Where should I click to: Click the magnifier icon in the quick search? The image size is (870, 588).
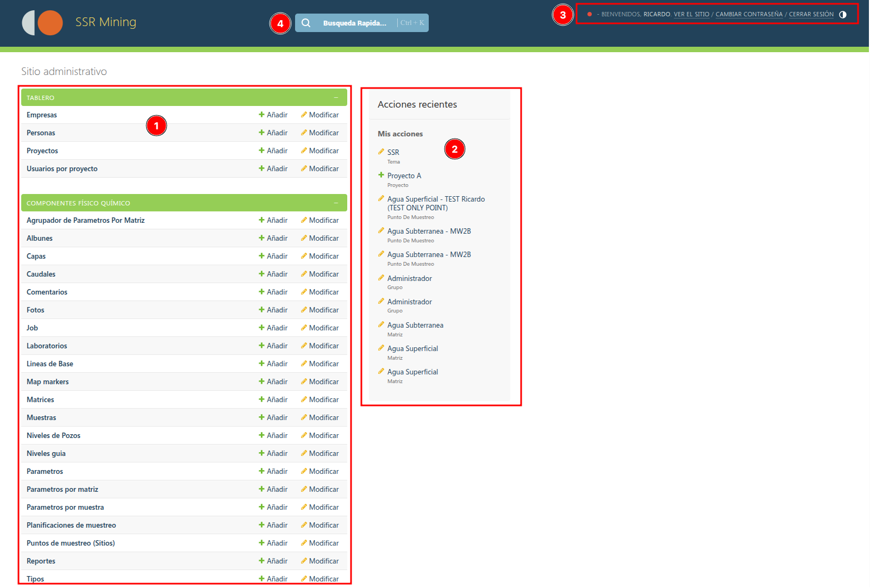pos(306,22)
